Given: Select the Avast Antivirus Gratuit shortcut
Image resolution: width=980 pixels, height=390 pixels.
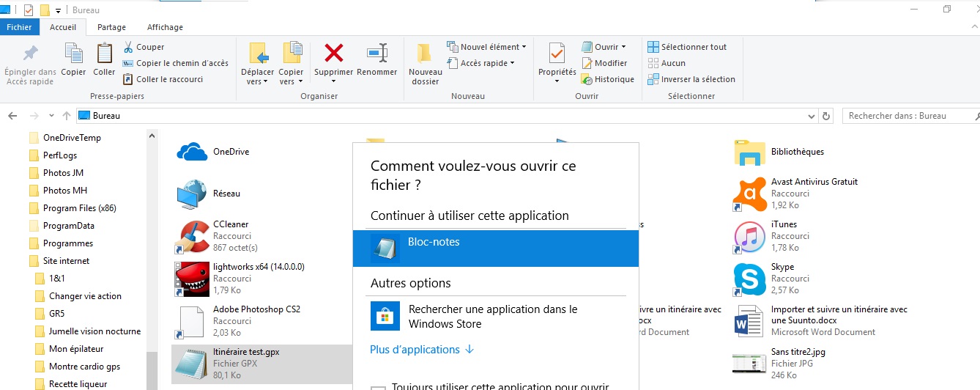Looking at the screenshot, I should [x=749, y=194].
